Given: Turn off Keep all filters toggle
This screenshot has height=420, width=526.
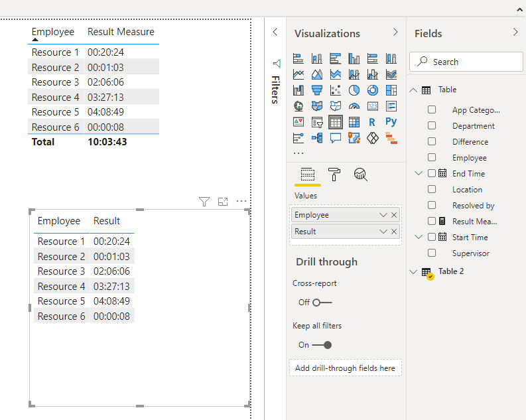Looking at the screenshot, I should point(322,345).
